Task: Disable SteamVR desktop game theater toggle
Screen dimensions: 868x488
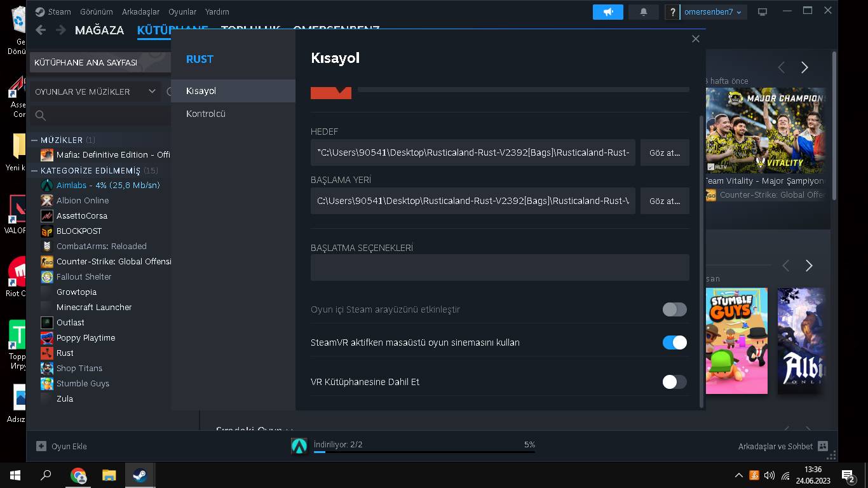Action: tap(675, 342)
